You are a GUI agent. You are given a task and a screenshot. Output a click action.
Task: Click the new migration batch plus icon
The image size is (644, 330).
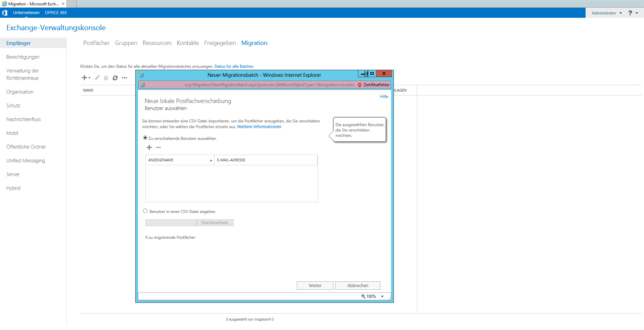[85, 78]
